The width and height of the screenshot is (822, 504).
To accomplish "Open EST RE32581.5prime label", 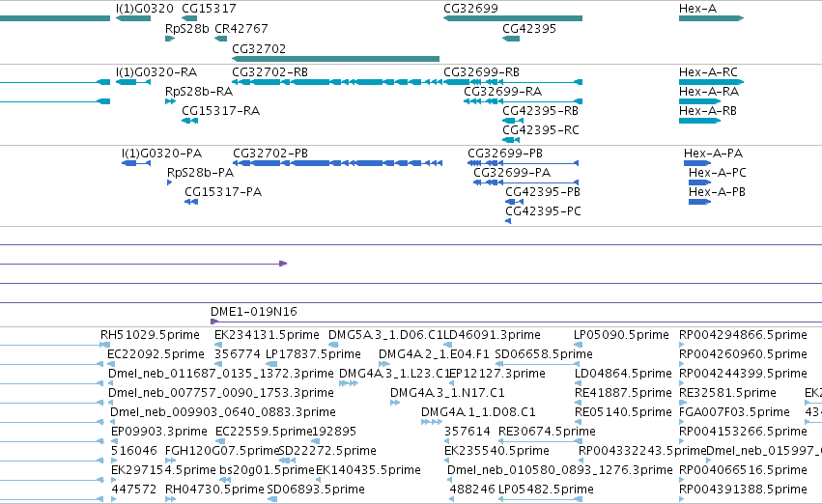I will (x=727, y=392).
